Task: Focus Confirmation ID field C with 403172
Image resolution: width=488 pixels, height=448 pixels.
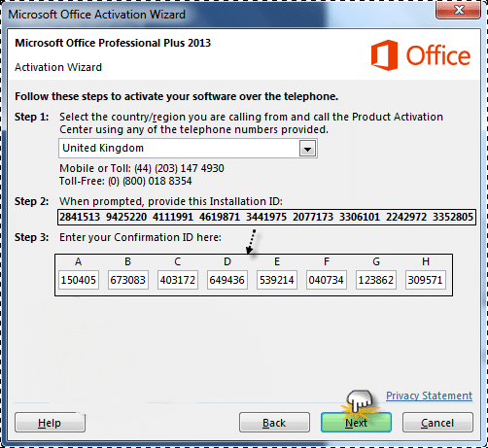Action: 178,280
